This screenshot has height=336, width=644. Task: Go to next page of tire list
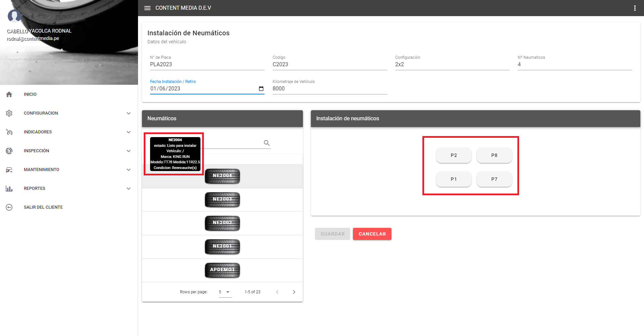[x=294, y=292]
